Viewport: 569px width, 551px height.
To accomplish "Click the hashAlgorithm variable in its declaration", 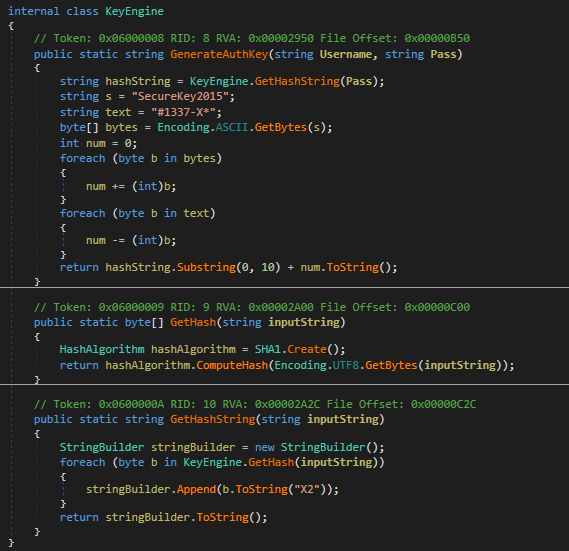I will tap(193, 350).
